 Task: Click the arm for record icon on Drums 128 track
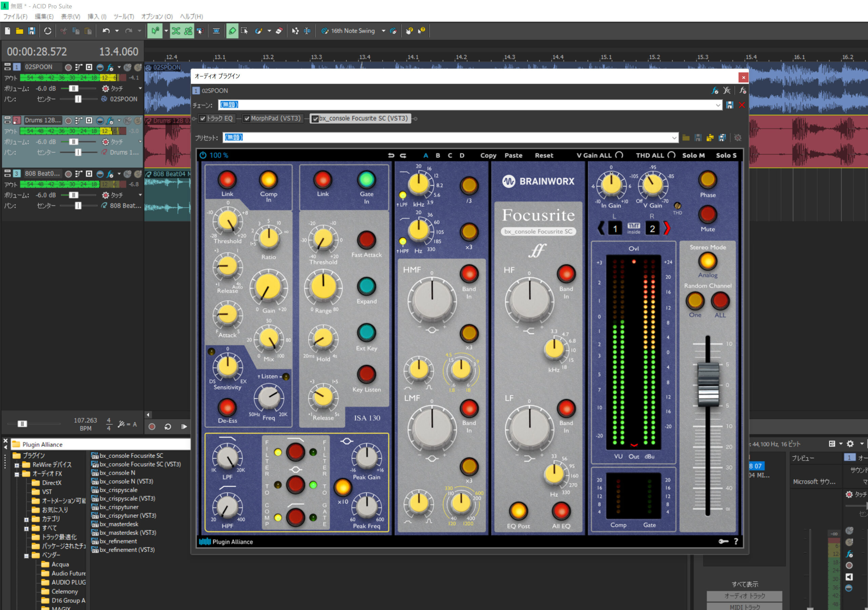[68, 121]
